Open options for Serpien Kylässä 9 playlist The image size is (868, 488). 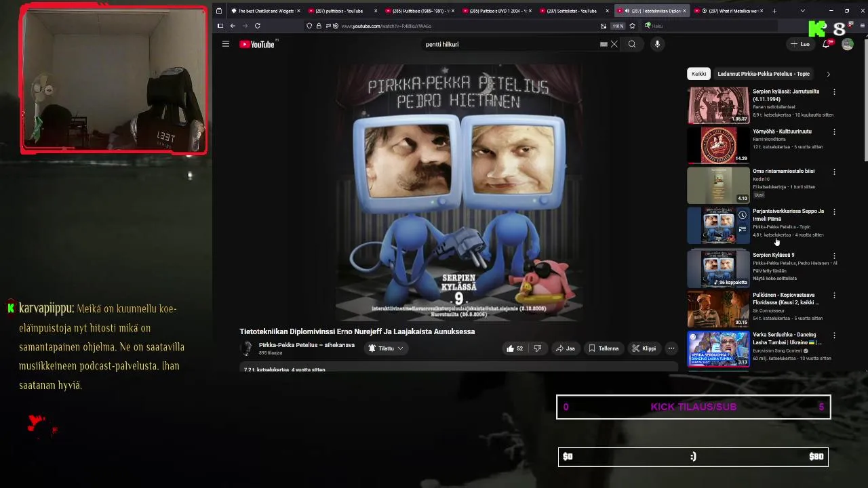click(834, 256)
